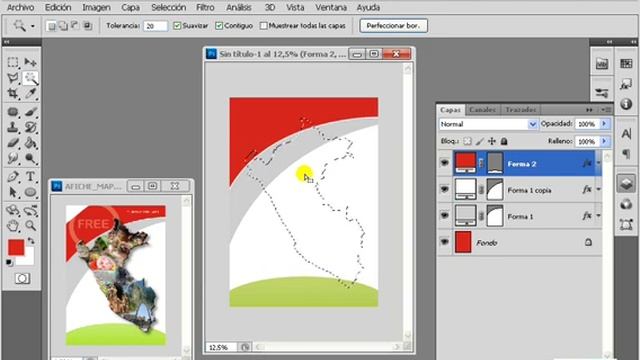
Task: Select the Eyedropper tool
Action: [30, 93]
